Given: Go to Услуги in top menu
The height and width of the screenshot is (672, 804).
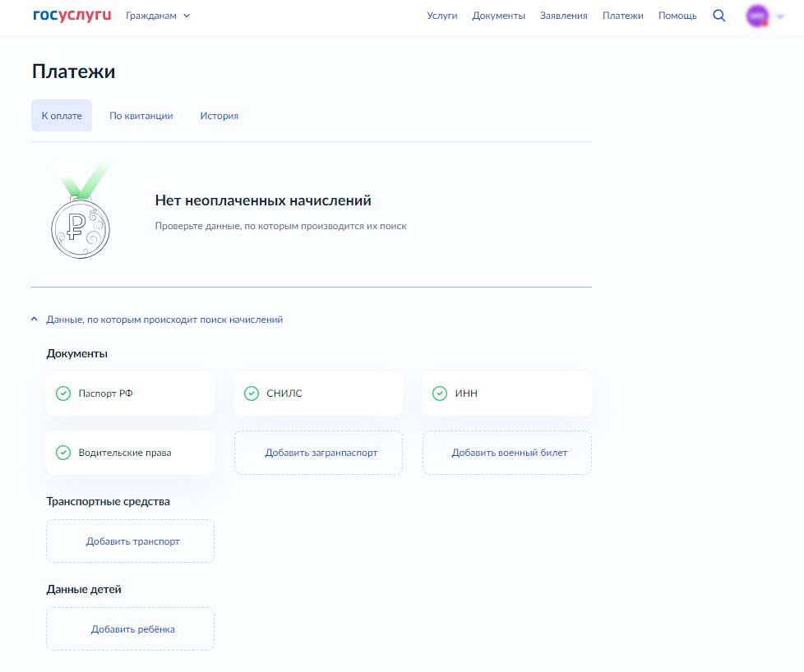Looking at the screenshot, I should 442,16.
